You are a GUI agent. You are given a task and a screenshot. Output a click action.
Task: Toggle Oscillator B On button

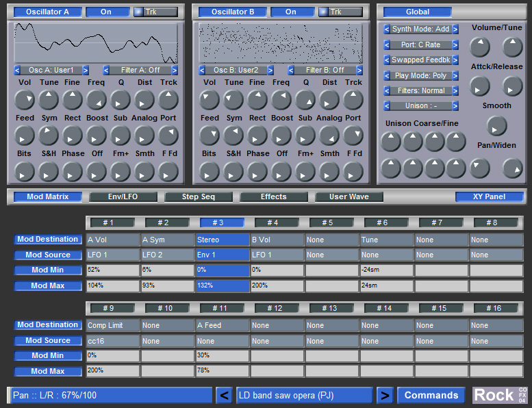coord(292,12)
